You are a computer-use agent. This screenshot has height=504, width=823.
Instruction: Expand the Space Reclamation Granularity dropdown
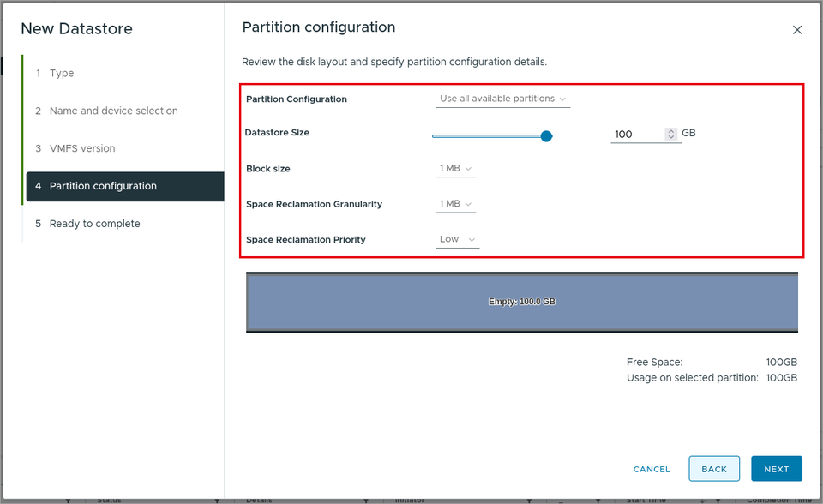[x=455, y=204]
